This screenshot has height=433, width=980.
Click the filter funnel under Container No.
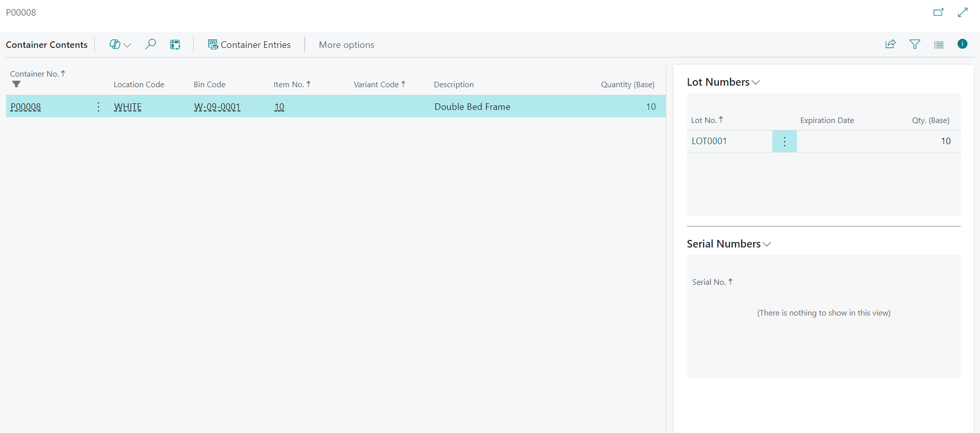(x=17, y=84)
